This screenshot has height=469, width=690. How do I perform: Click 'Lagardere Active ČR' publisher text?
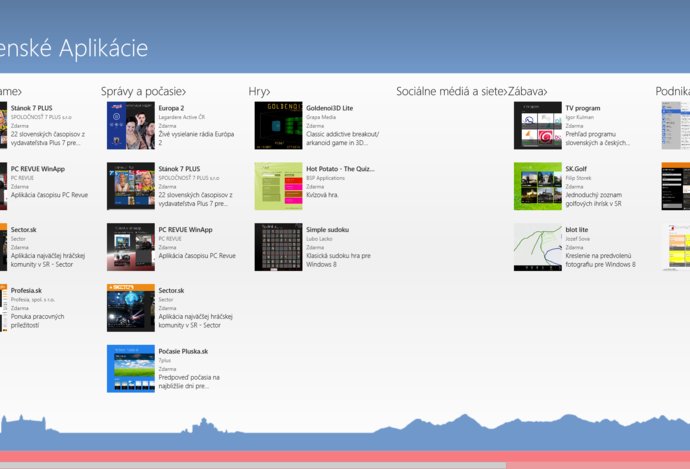click(182, 117)
